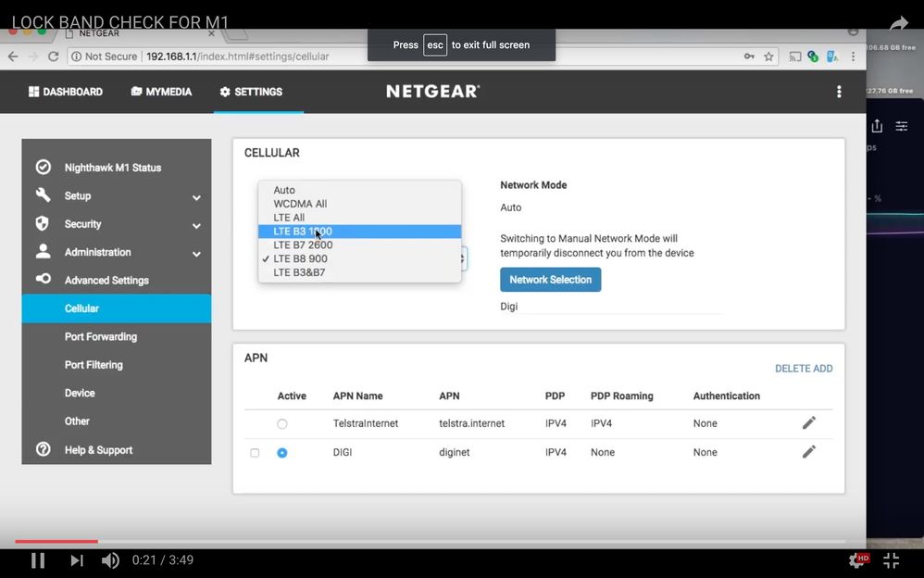This screenshot has width=924, height=578.
Task: Open Other settings page
Action: pyautogui.click(x=77, y=421)
